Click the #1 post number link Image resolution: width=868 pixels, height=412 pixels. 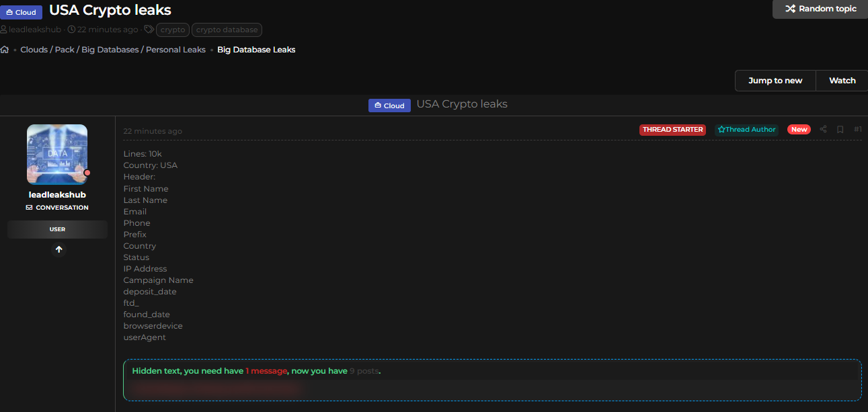point(857,130)
